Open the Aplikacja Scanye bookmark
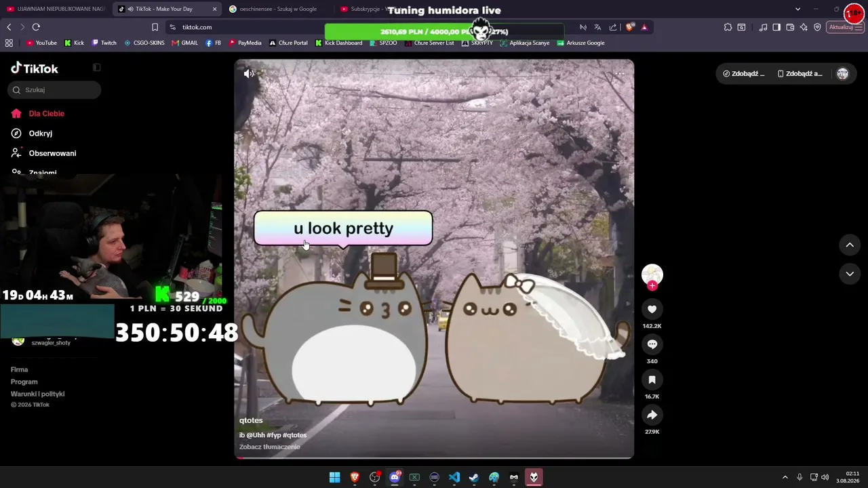This screenshot has width=868, height=488. pyautogui.click(x=524, y=43)
